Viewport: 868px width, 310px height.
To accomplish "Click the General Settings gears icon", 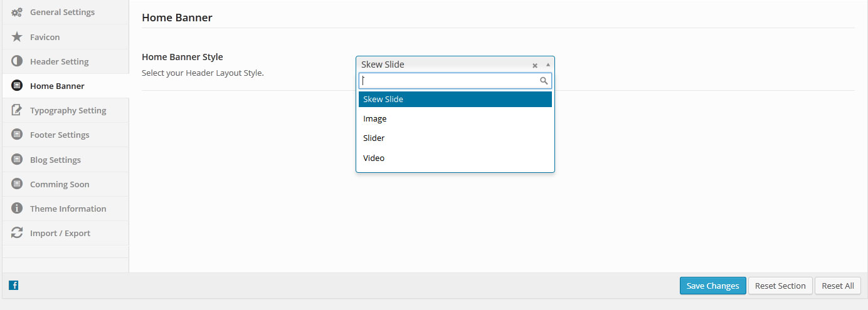I will 17,13.
